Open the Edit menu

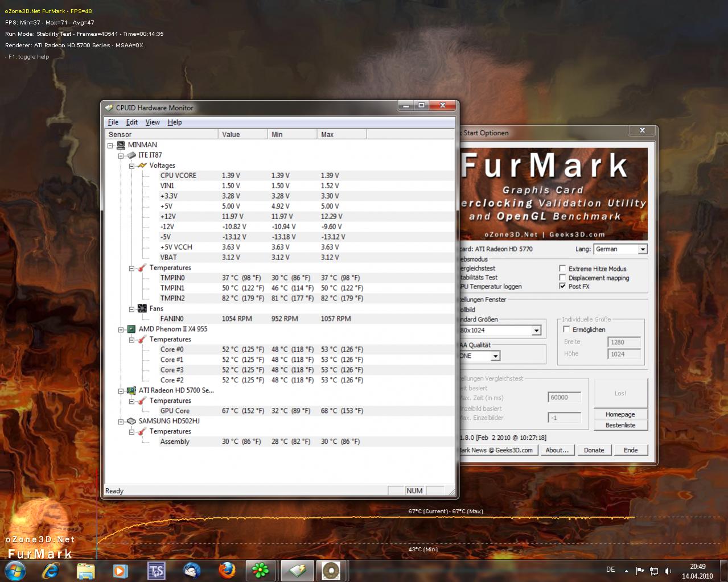coord(132,122)
